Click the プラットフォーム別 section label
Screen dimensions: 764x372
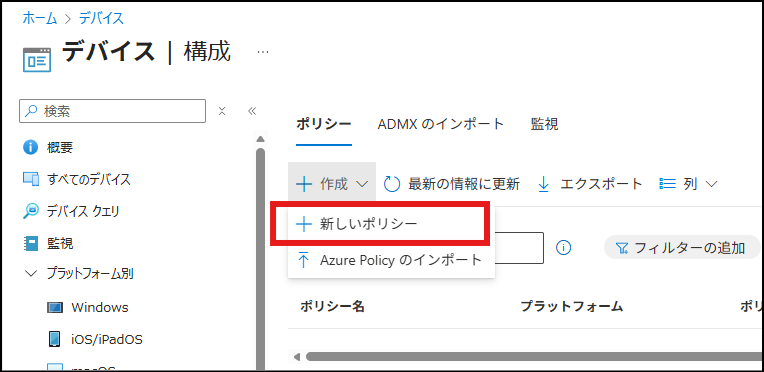90,274
